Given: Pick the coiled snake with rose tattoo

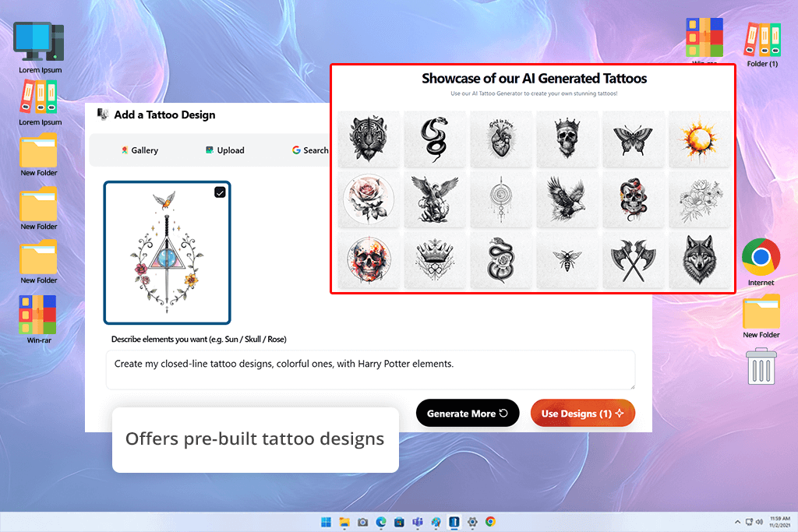Looking at the screenshot, I should 501,260.
